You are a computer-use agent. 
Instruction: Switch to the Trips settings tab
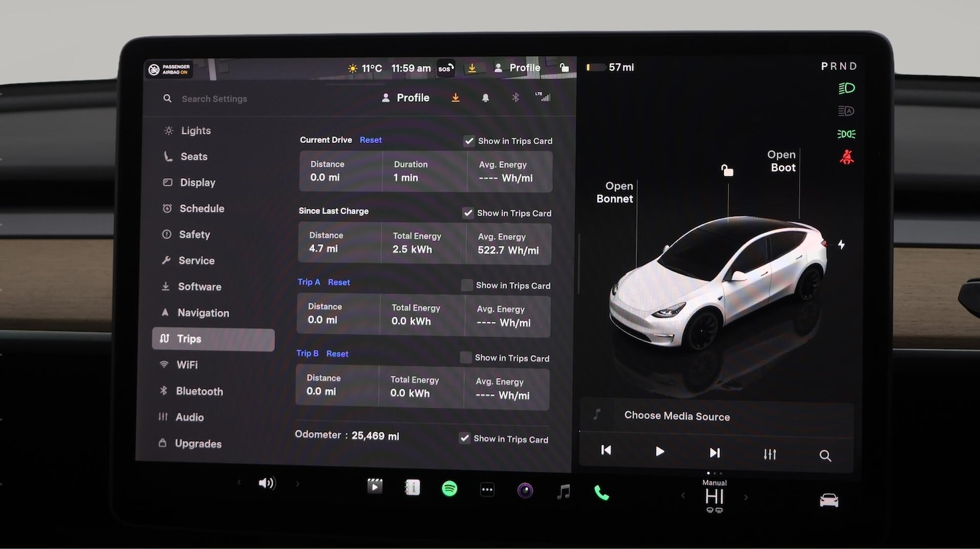(189, 339)
